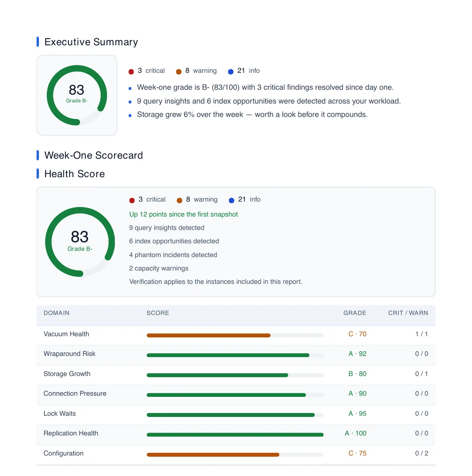Click the orange warning dot in Executive Summary
The height and width of the screenshot is (476, 472).
tap(179, 71)
